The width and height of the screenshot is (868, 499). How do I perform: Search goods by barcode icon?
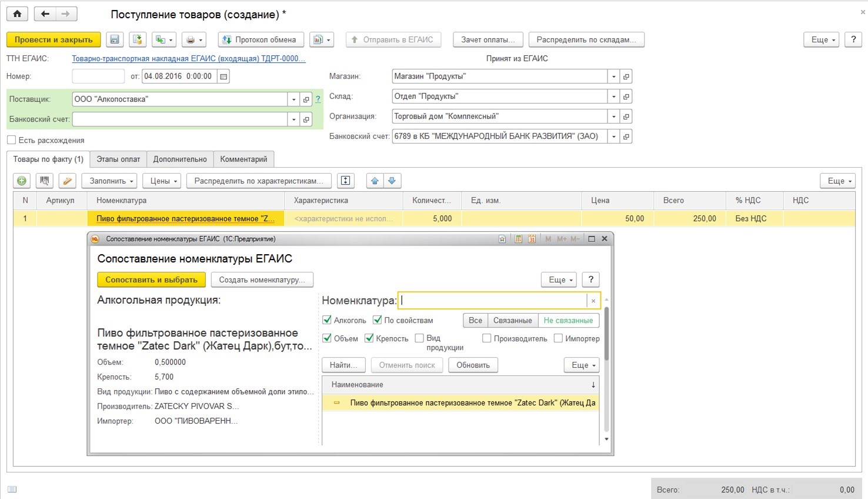[x=45, y=181]
